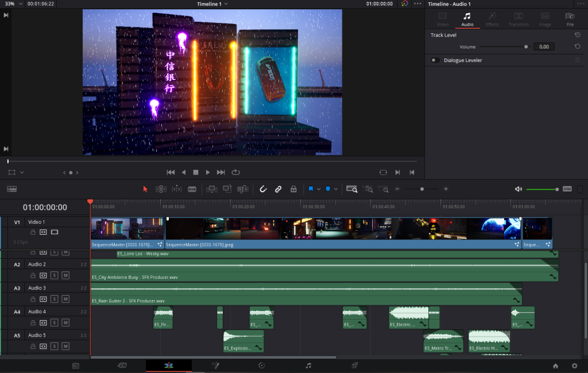The width and height of the screenshot is (588, 373).
Task: Toggle timeline snapping magnet icon
Action: coord(264,189)
